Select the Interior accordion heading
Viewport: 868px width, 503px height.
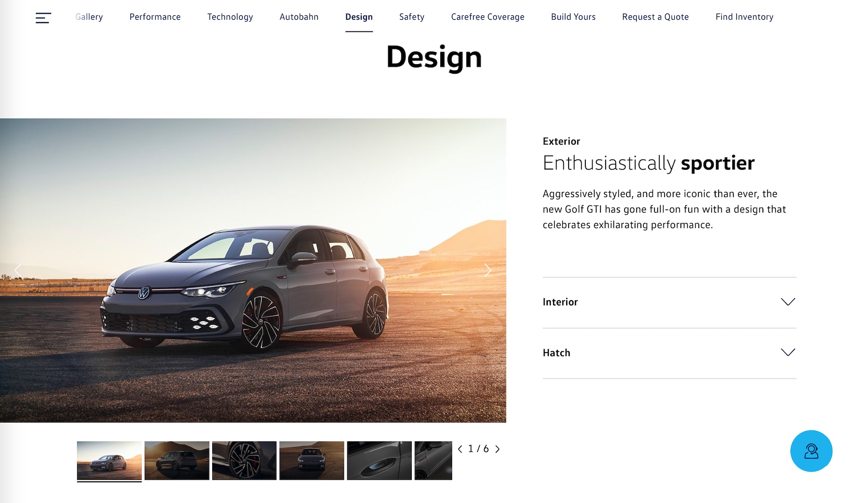click(x=560, y=302)
